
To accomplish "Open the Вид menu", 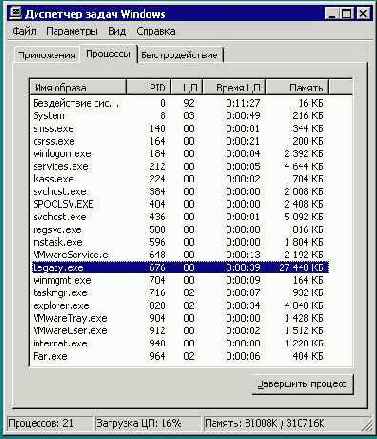I will tap(117, 31).
